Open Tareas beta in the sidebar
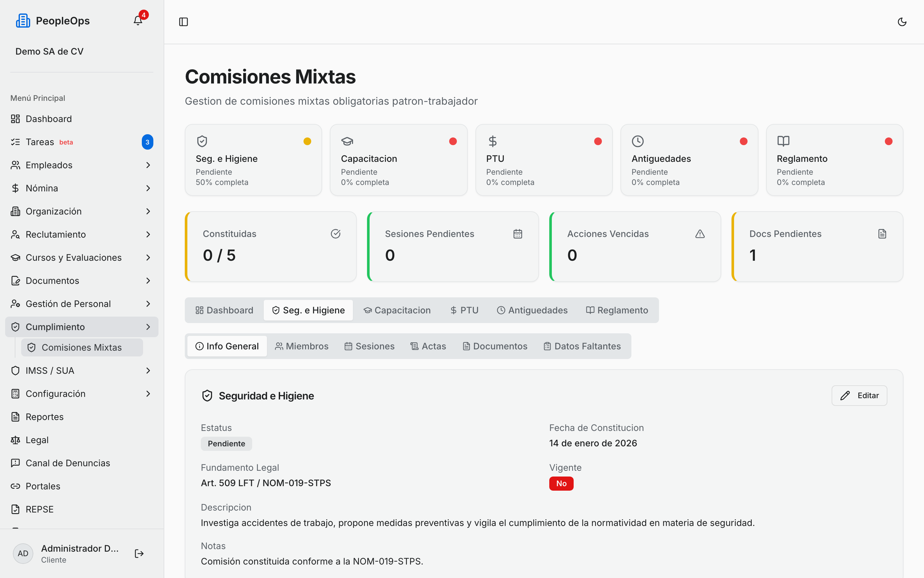Screen dimensions: 924x578 click(x=82, y=142)
